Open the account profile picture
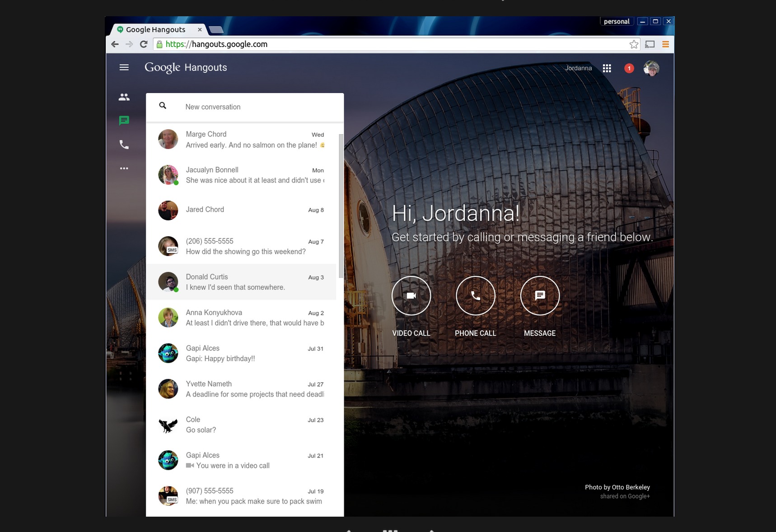 tap(651, 68)
